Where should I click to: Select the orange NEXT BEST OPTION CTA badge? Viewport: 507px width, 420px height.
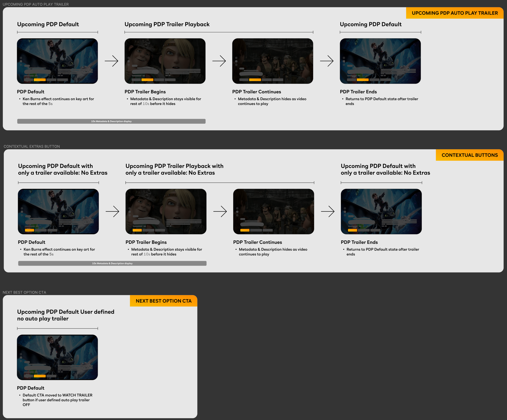click(x=163, y=301)
